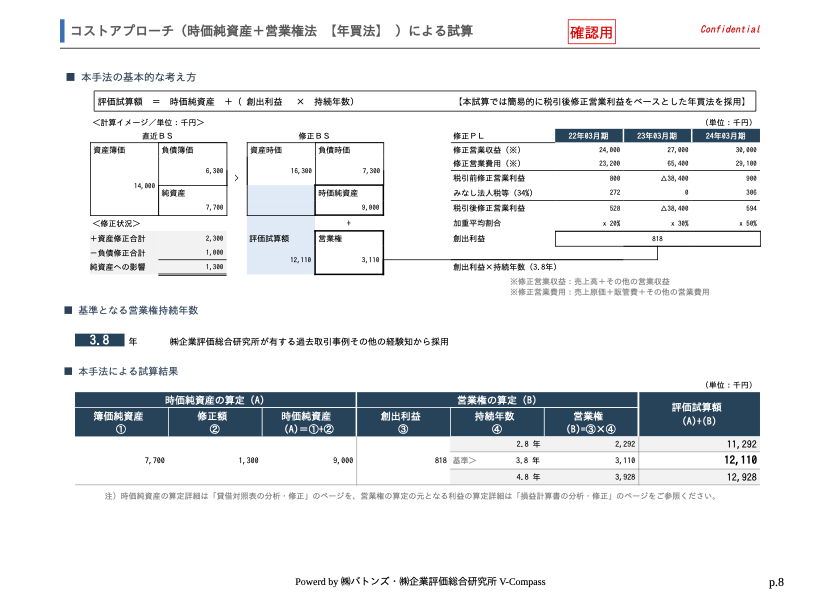840x594 pixels.
Task: Click the 簿価純資産 ① column header
Action: click(121, 422)
